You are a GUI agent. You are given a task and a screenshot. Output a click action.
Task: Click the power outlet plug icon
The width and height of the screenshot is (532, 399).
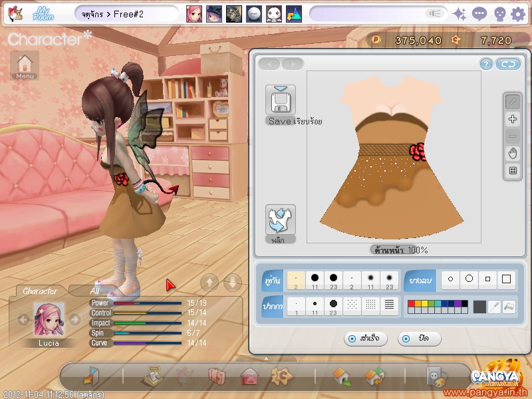[x=436, y=376]
